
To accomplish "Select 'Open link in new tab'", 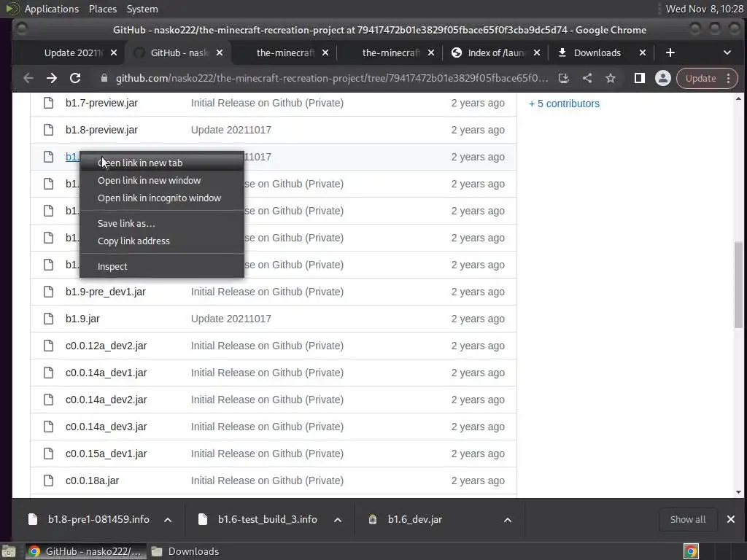I will pos(162,163).
